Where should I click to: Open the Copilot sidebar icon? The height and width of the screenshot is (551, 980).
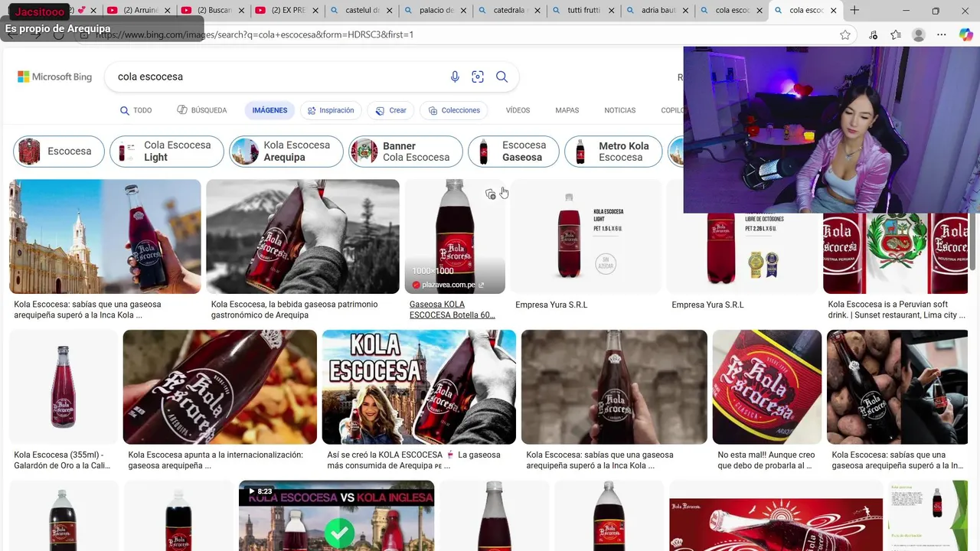click(966, 34)
